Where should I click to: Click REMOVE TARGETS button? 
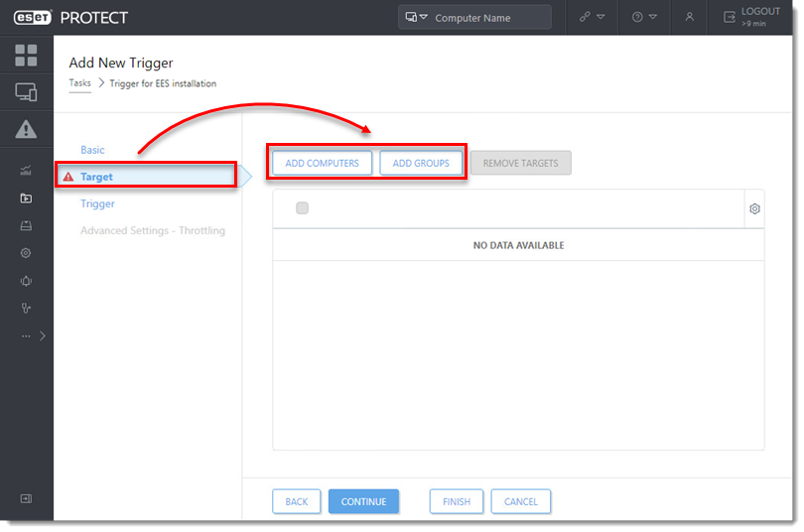coord(520,163)
